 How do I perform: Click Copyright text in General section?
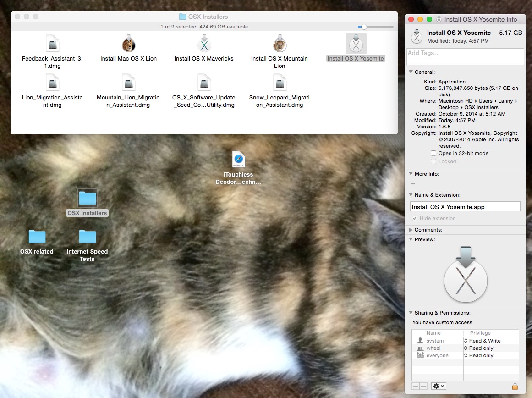pos(478,139)
